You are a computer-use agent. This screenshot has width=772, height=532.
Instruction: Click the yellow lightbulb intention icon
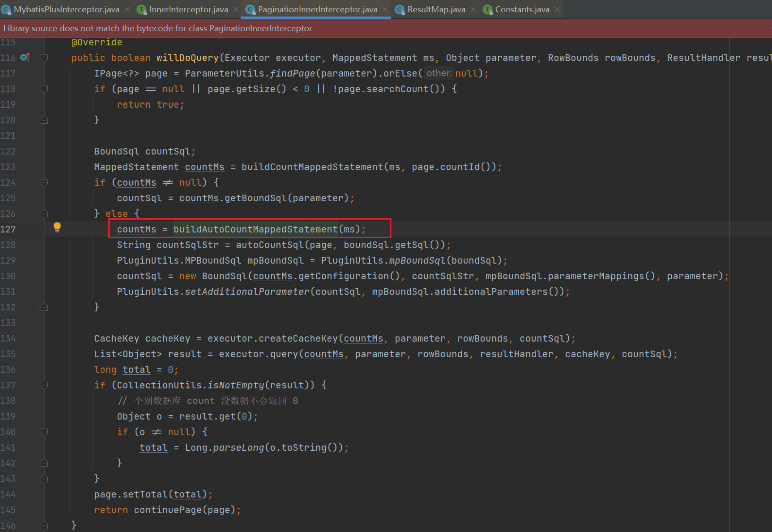[57, 227]
